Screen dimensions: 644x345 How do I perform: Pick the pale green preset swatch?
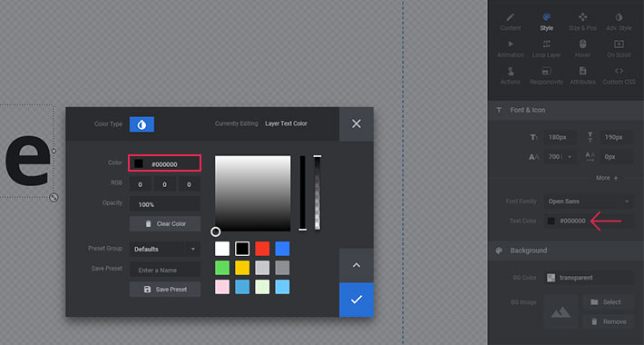[x=262, y=287]
